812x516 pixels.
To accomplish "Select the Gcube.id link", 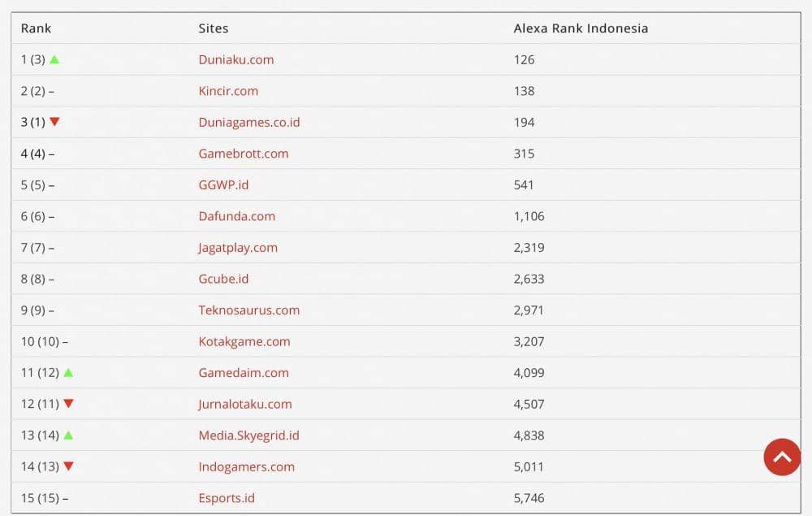I will (x=223, y=279).
